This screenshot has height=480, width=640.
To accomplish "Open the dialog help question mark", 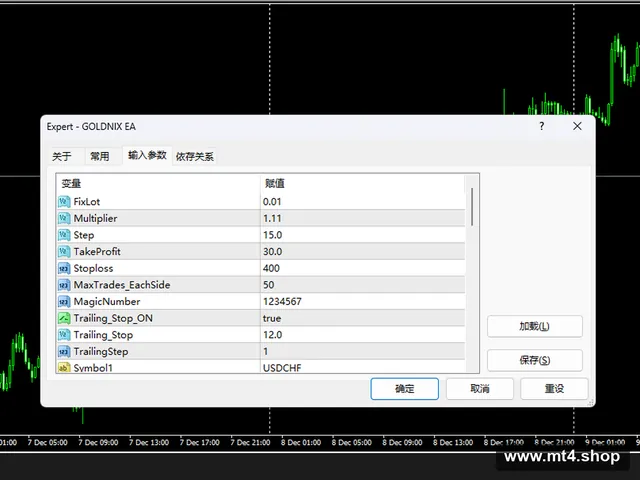I will tap(542, 126).
